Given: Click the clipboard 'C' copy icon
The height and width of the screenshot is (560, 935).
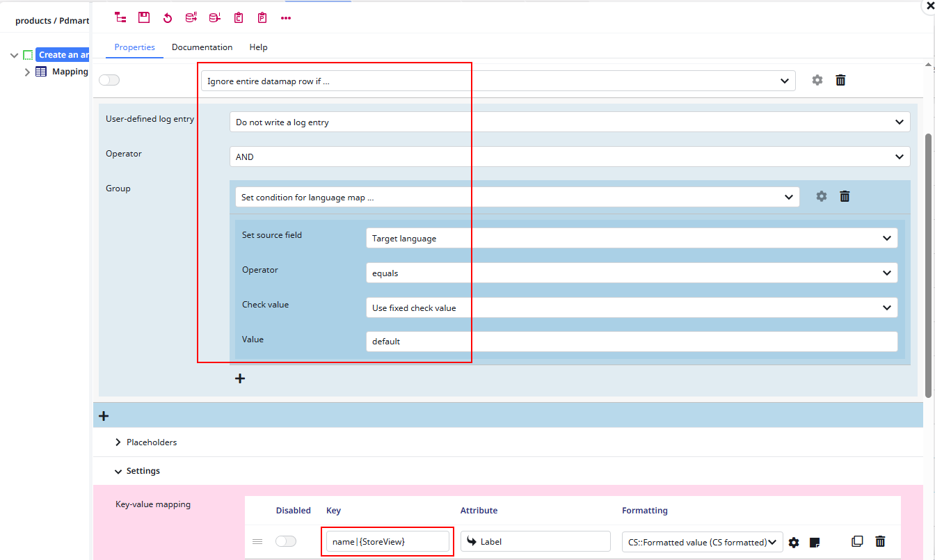Looking at the screenshot, I should (239, 17).
